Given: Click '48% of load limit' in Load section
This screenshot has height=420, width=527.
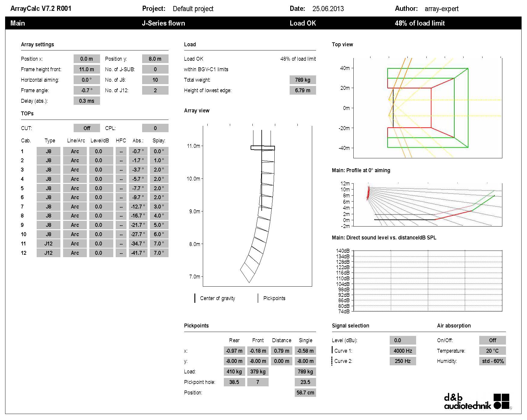Looking at the screenshot, I should pos(298,59).
